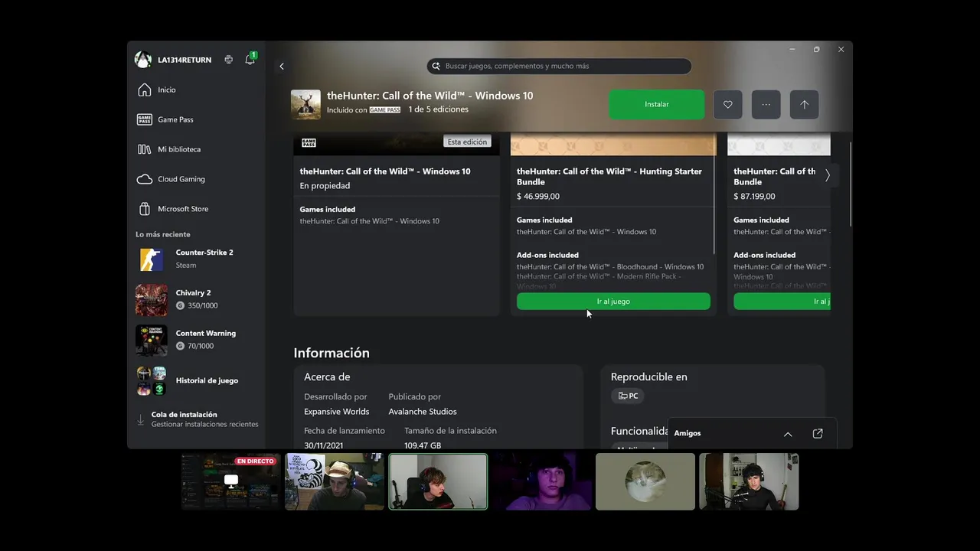Select the purple-lit webcam thumbnail

pyautogui.click(x=541, y=481)
